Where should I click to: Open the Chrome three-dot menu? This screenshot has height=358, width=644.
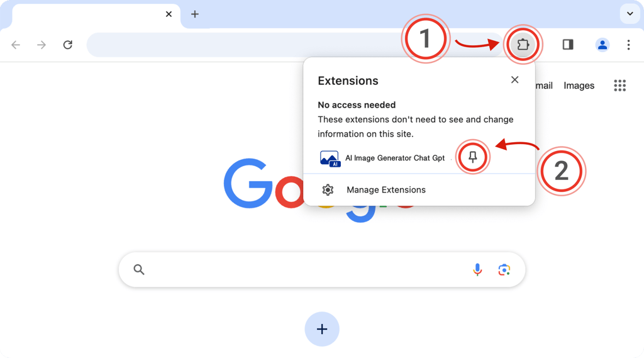click(628, 45)
